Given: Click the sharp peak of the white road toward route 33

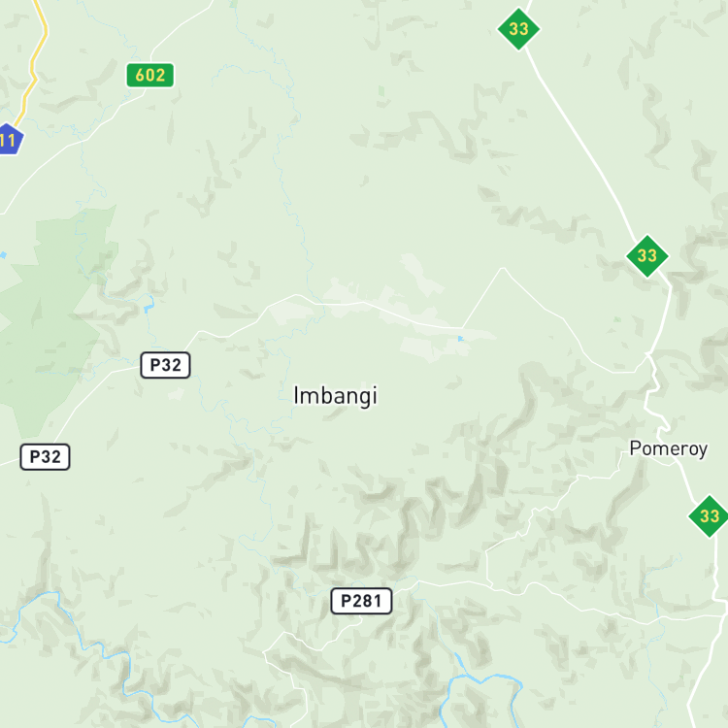Looking at the screenshot, I should 503,268.
